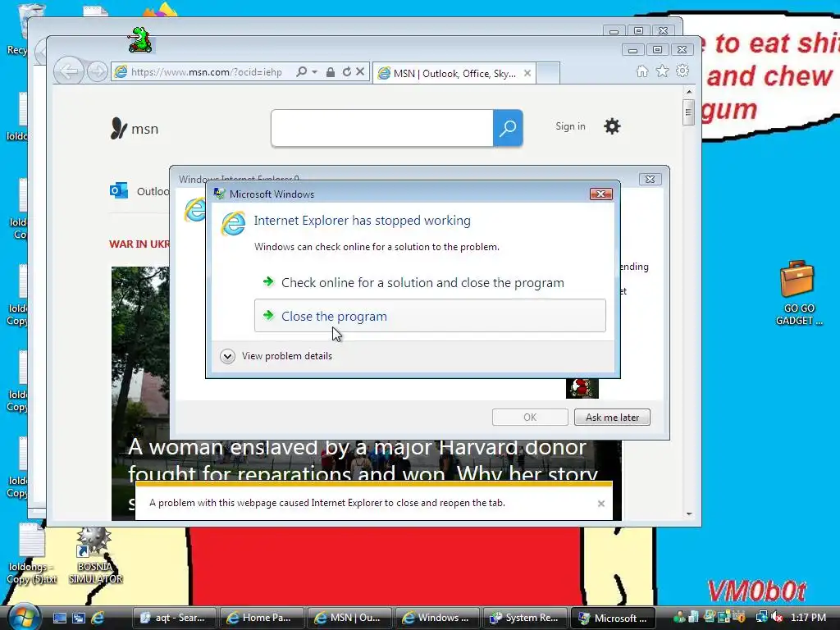The width and height of the screenshot is (840, 630).
Task: Click the msn logo
Action: pyautogui.click(x=134, y=129)
